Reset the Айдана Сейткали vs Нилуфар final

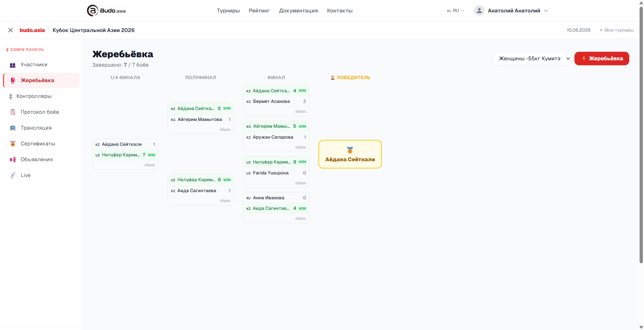pos(150,165)
